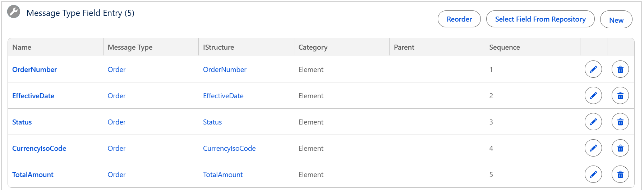Image resolution: width=644 pixels, height=190 pixels.
Task: Open Order message type in TotalAmount row
Action: click(116, 175)
